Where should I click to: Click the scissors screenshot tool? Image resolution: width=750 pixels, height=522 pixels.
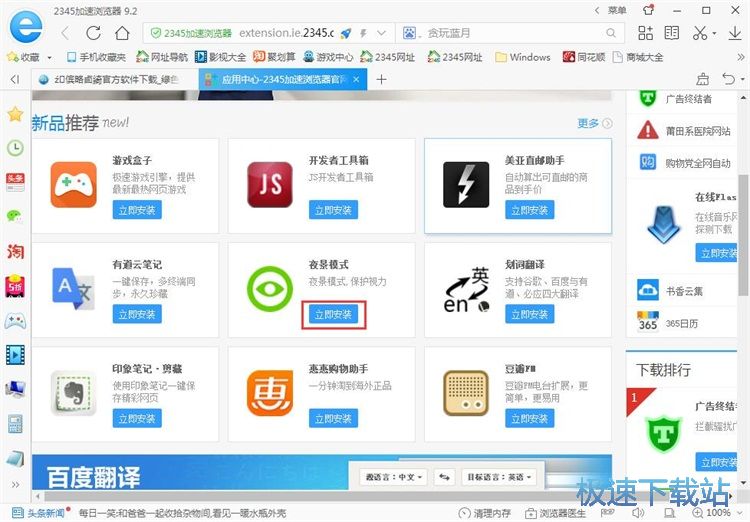tap(700, 33)
